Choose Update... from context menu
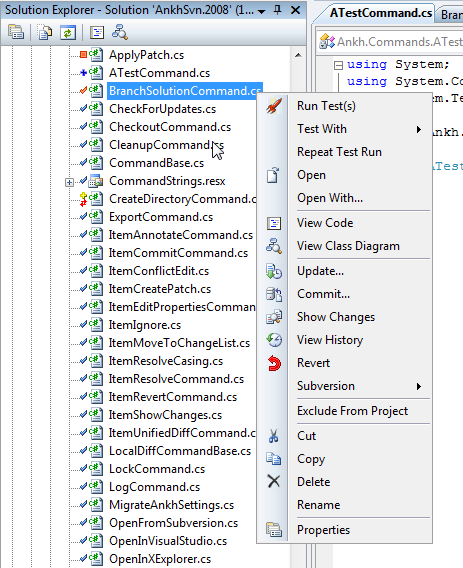463x568 pixels. (321, 271)
